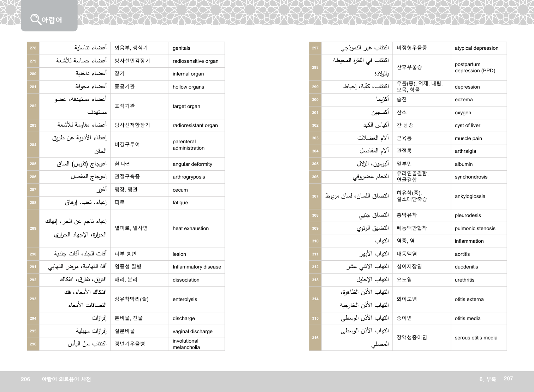Click the 'genitals' English term
The image size is (534, 392).
point(181,48)
